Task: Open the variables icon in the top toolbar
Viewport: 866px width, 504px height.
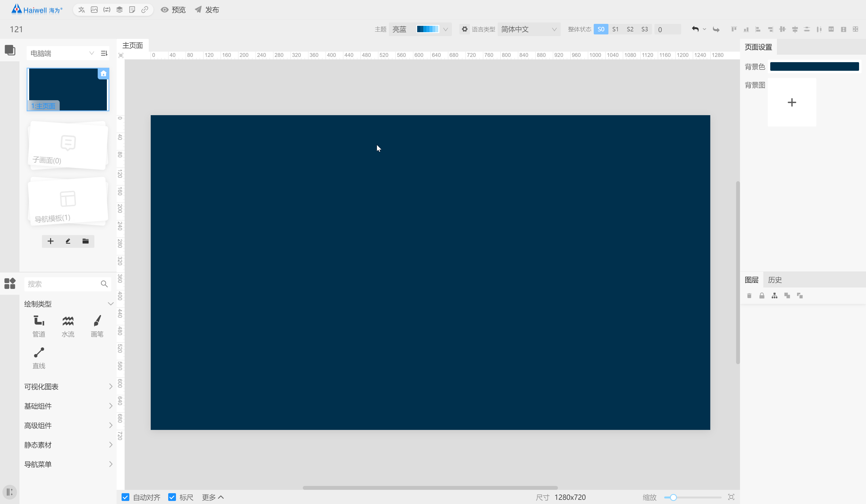Action: coord(107,10)
